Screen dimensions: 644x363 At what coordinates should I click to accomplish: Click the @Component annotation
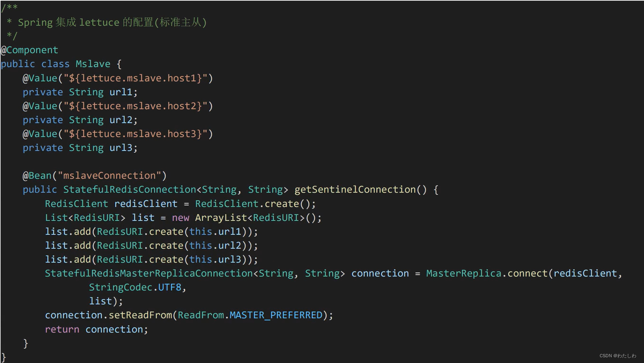pyautogui.click(x=30, y=50)
